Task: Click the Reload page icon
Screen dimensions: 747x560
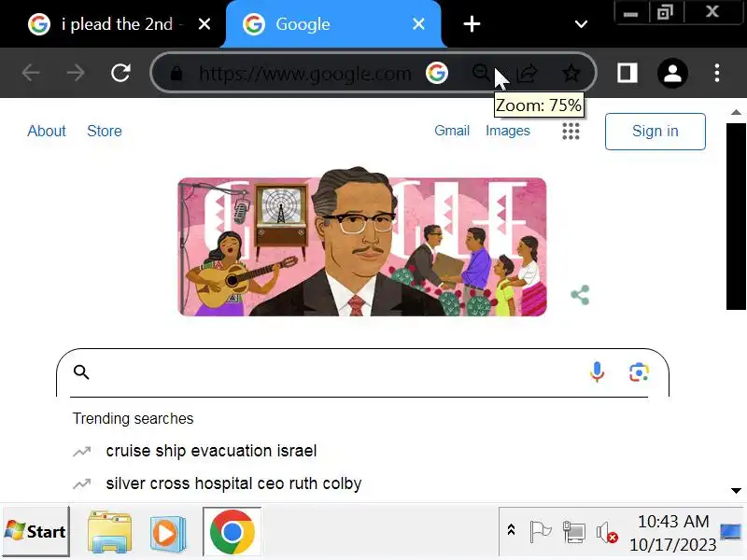Action: pyautogui.click(x=120, y=73)
